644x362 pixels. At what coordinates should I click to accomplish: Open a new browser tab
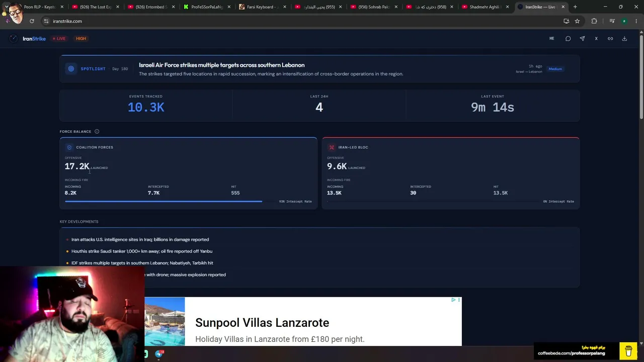click(x=575, y=7)
